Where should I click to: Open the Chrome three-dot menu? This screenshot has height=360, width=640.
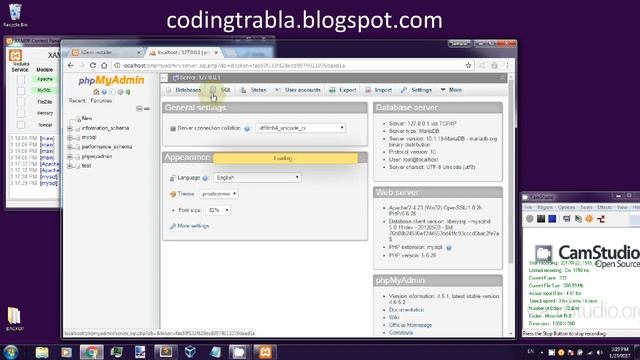coord(507,65)
